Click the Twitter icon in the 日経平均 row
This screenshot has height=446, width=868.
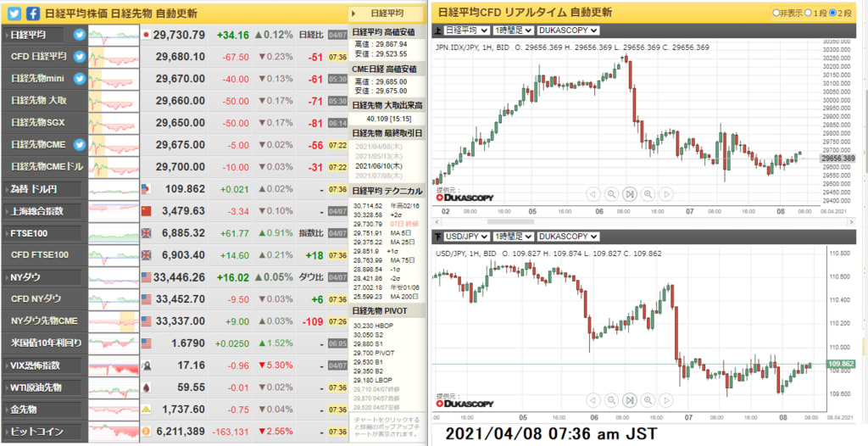point(80,35)
